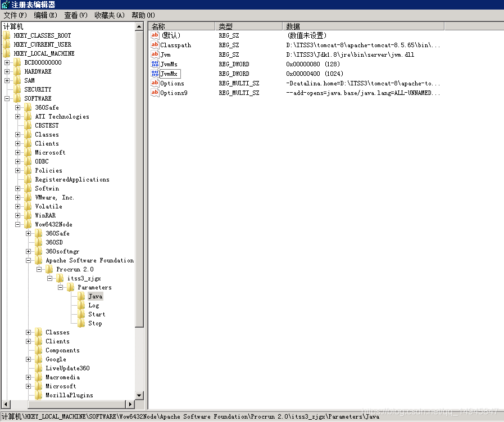Click the Procrun 2.0 folder icon
Viewport: 504px width, 422px height.
[x=49, y=269]
